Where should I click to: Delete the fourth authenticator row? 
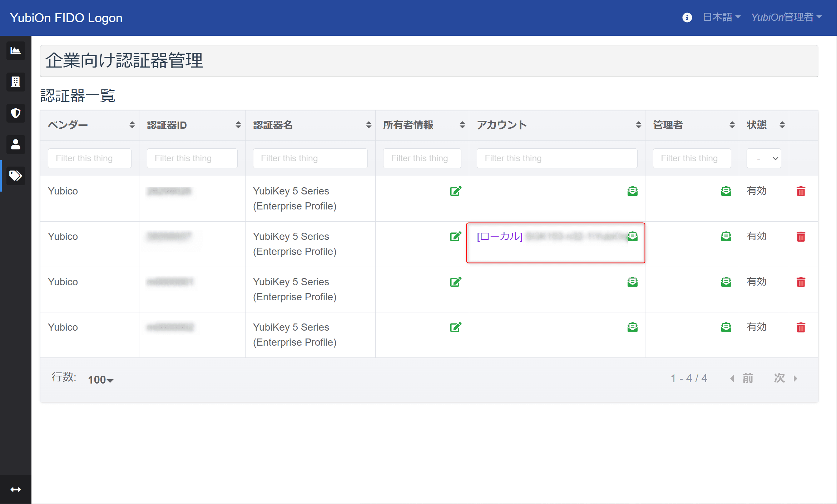801,327
